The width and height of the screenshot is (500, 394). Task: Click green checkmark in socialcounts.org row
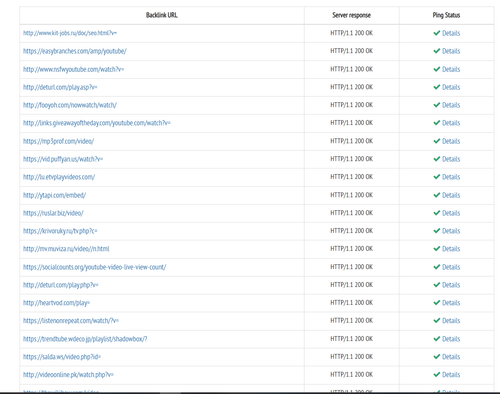click(437, 267)
